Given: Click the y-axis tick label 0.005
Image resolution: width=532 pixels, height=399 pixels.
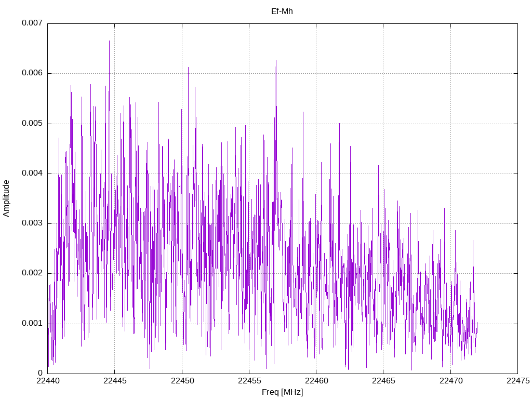Looking at the screenshot, I should [32, 123].
